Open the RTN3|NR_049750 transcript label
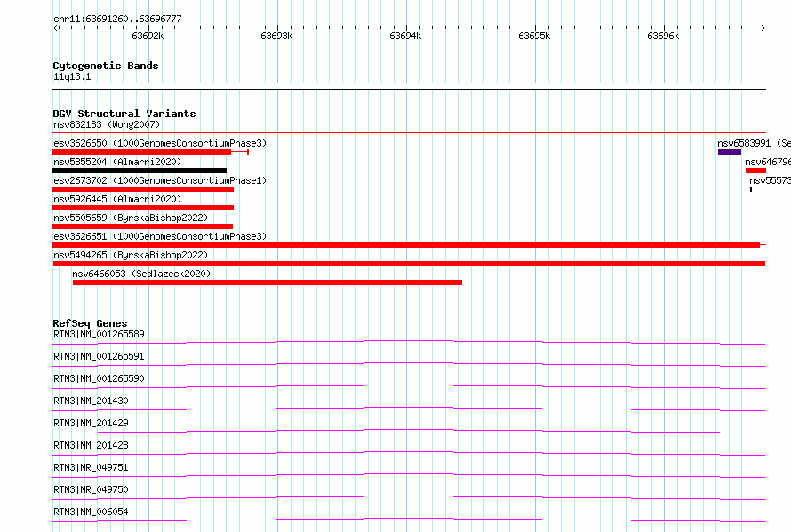The image size is (791, 532). [91, 489]
